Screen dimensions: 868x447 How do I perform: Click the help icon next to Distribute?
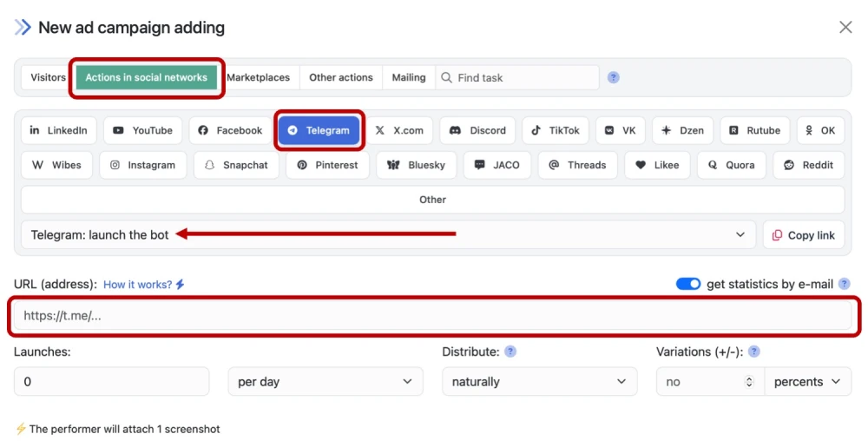click(510, 352)
